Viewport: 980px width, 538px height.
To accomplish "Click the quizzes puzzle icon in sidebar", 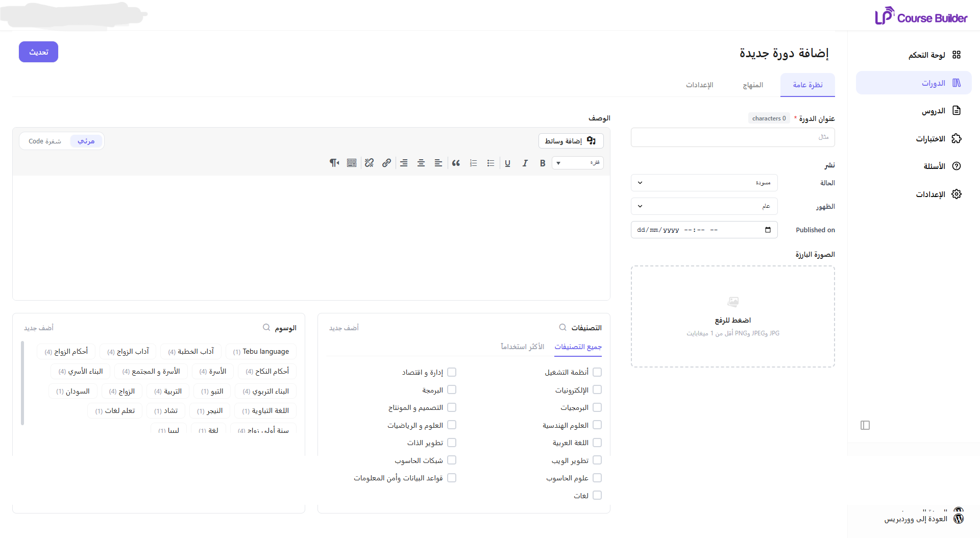I will click(x=957, y=138).
